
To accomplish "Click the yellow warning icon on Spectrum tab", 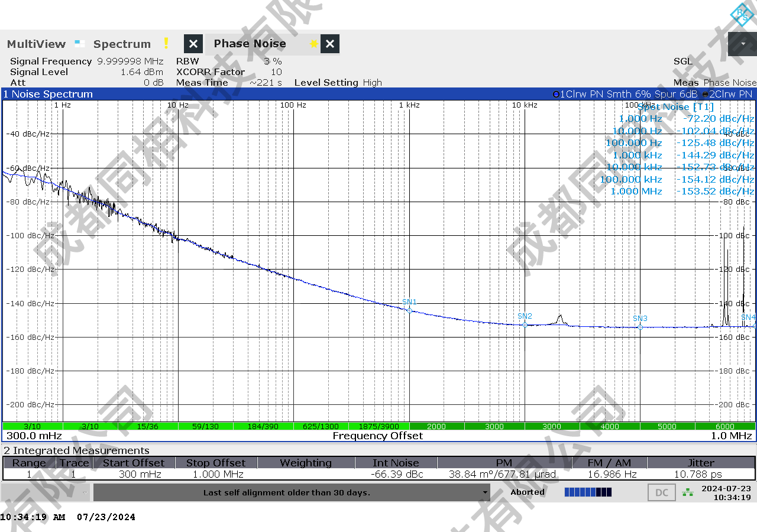I will pos(166,44).
